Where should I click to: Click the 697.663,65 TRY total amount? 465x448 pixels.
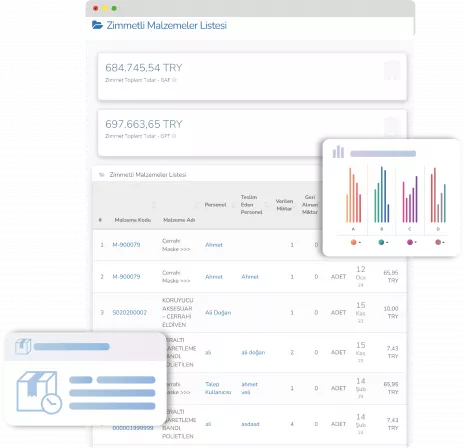pyautogui.click(x=144, y=124)
